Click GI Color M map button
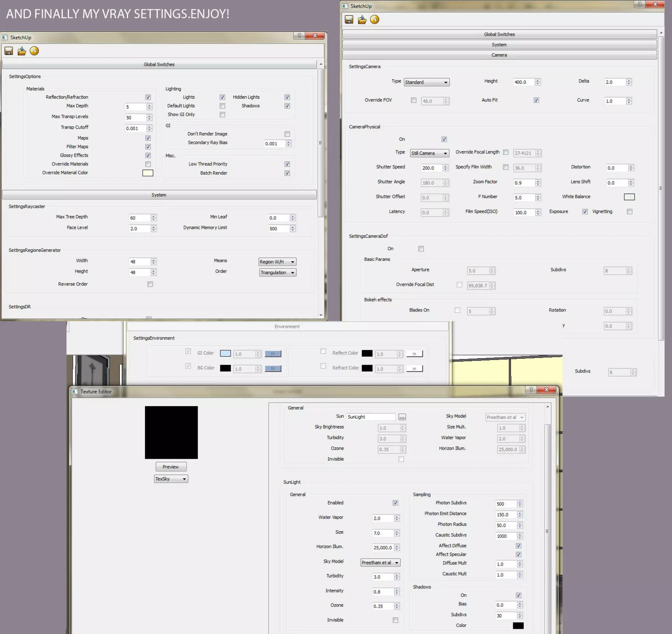This screenshot has height=634, width=672. pyautogui.click(x=273, y=354)
